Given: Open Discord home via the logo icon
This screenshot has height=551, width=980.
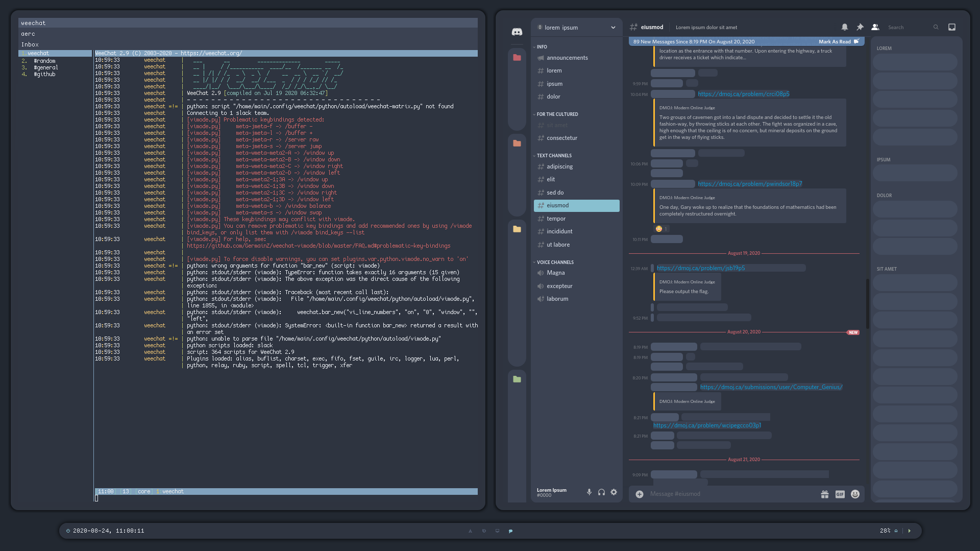Looking at the screenshot, I should click(x=517, y=32).
